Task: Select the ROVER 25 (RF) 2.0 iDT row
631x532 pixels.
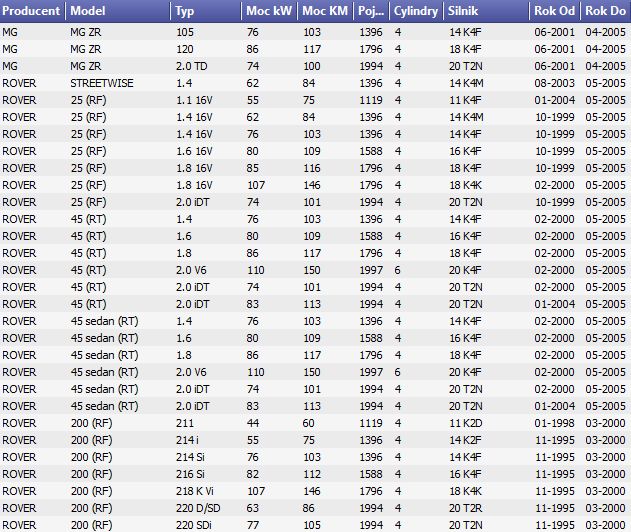Action: (x=316, y=202)
